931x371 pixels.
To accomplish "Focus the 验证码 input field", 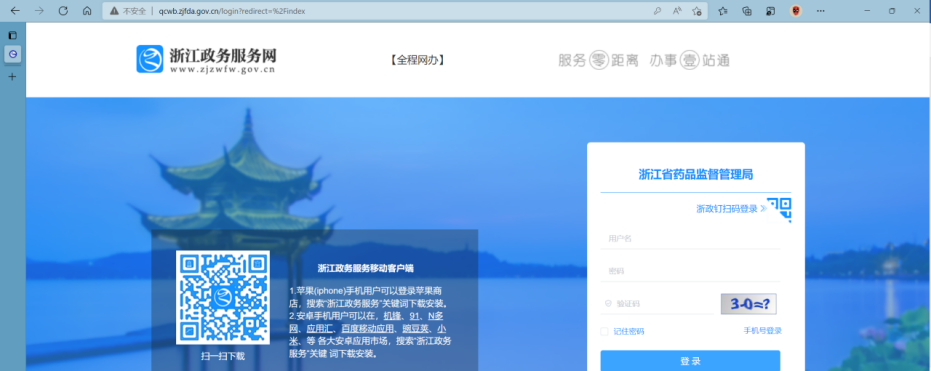I will (657, 303).
